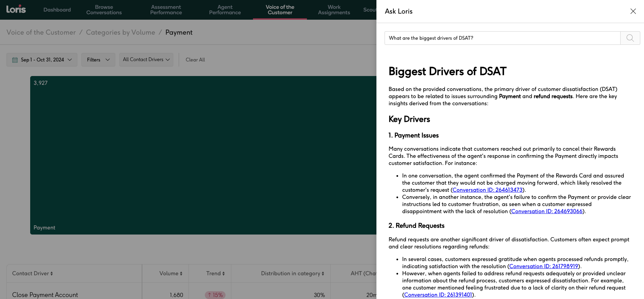Sort the Volume column
This screenshot has height=299, width=644.
181,274
